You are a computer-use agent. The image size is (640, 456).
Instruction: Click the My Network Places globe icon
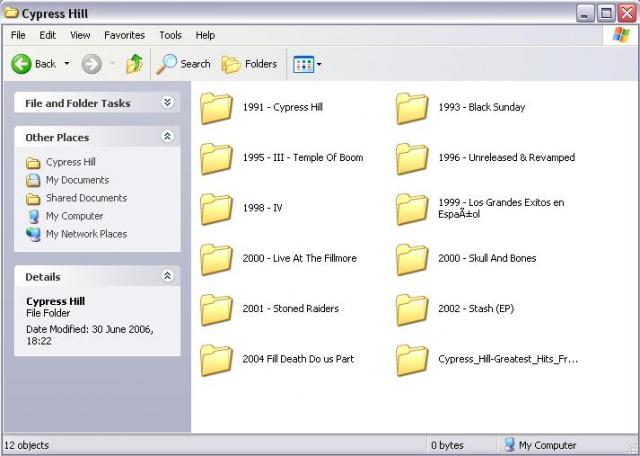[33, 234]
